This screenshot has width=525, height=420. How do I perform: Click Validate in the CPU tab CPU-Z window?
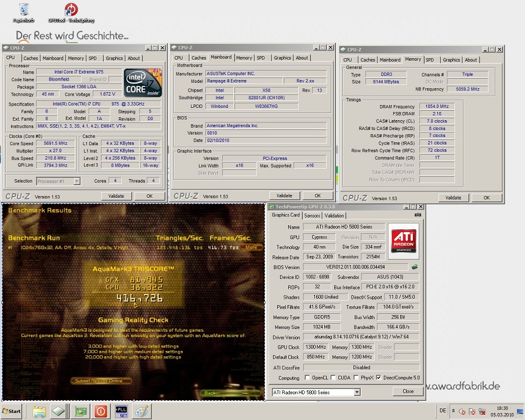pos(116,196)
